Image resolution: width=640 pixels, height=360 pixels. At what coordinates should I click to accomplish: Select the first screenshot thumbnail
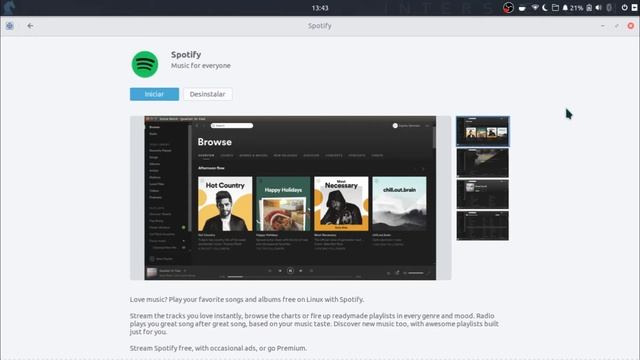482,131
